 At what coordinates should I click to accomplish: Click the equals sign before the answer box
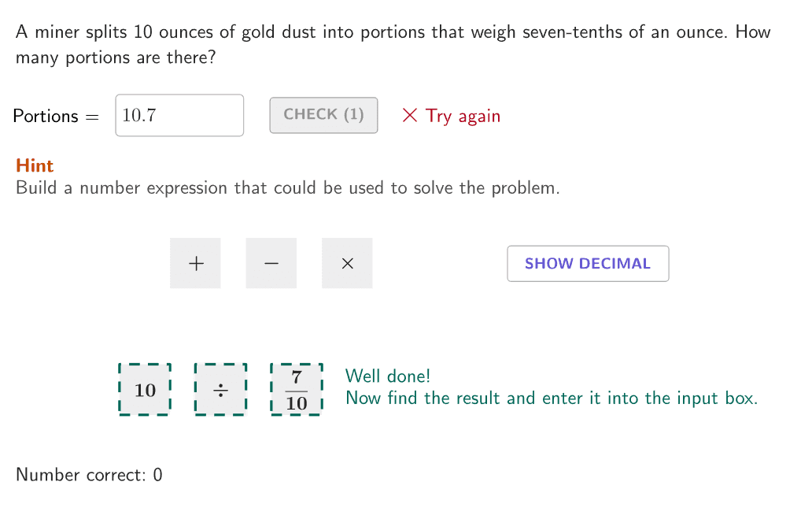[93, 117]
